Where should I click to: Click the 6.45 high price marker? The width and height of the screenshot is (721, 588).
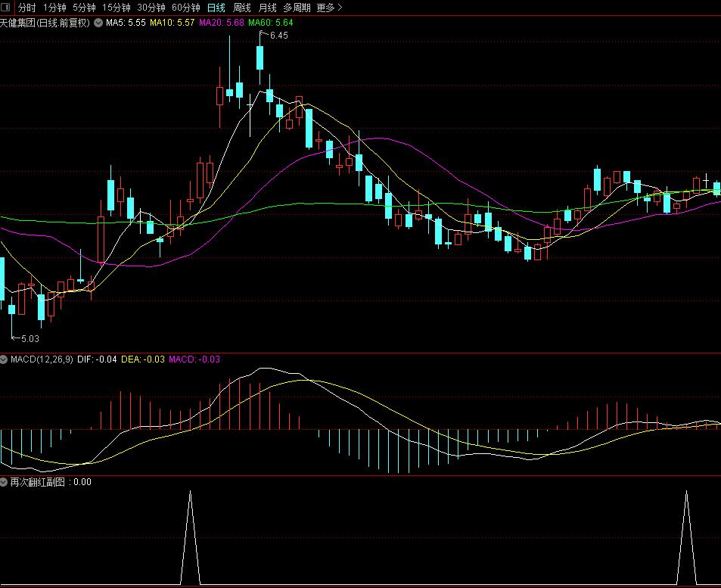click(x=278, y=36)
